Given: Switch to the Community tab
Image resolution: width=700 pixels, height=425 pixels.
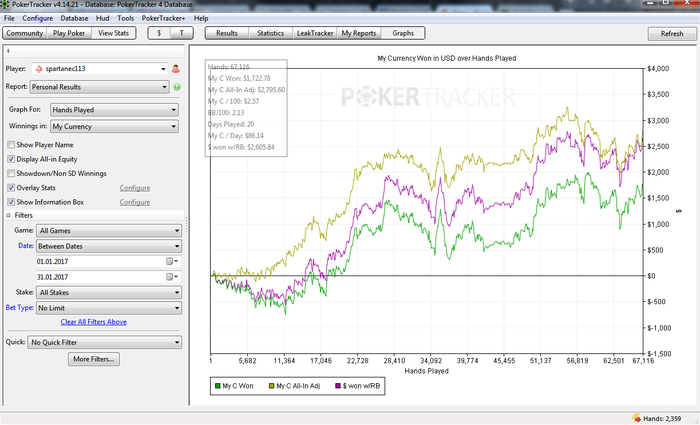Looking at the screenshot, I should pos(25,33).
